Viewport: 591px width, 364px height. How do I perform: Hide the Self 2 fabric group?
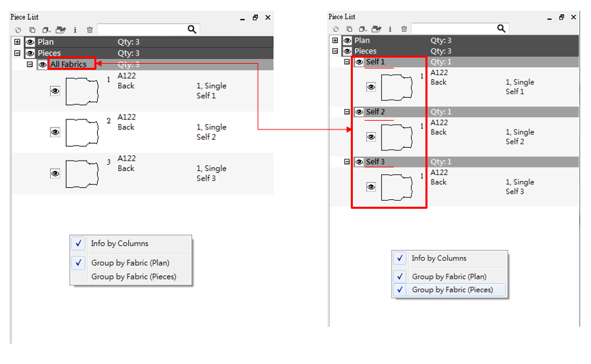point(359,112)
